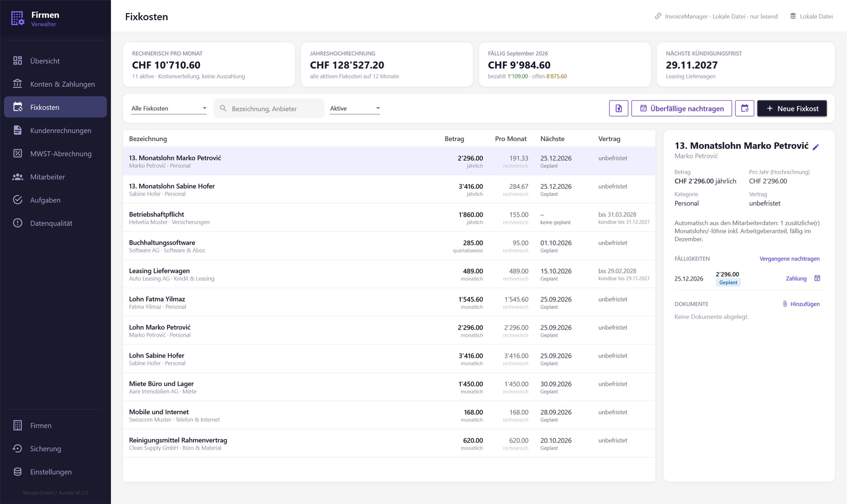Click the Firmen building icon at bottom
847x504 pixels.
pos(17,425)
